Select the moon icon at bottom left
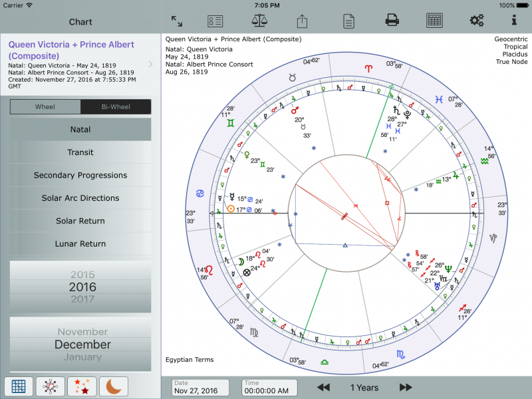Viewport: 532px width, 399px height. (x=113, y=386)
